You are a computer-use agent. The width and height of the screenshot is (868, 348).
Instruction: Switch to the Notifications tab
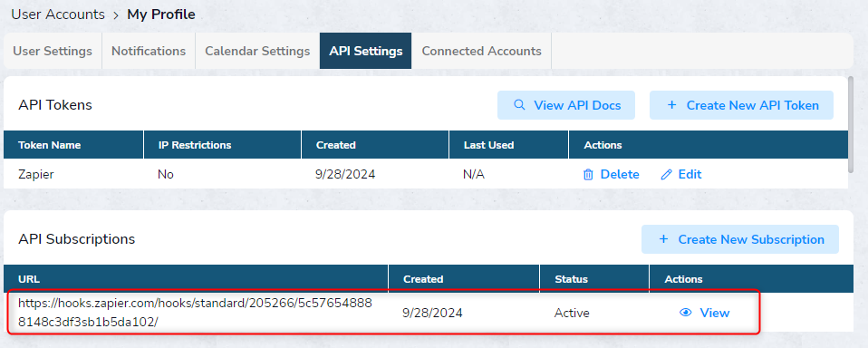(x=149, y=51)
